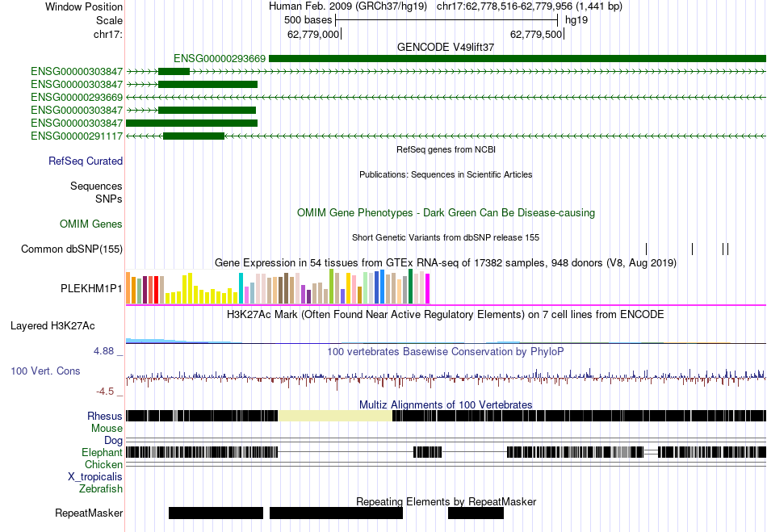Select the first RepeatMasker black block
The width and height of the screenshot is (767, 532).
(x=216, y=513)
